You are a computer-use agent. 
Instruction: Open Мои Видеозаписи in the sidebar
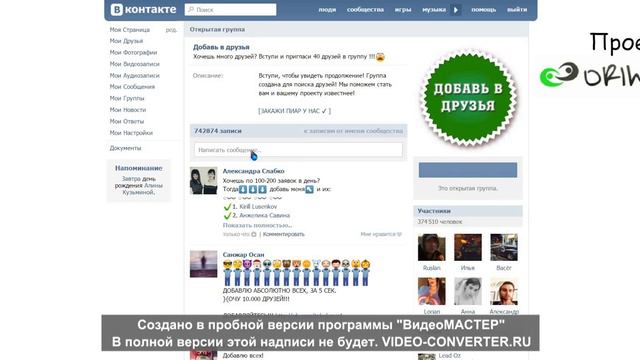point(134,64)
